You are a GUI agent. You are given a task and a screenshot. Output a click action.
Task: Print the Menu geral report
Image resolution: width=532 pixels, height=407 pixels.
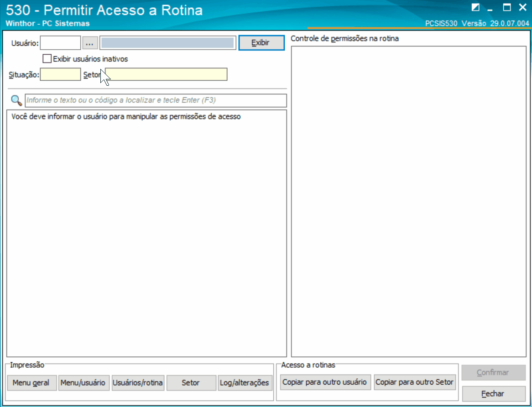coord(31,383)
